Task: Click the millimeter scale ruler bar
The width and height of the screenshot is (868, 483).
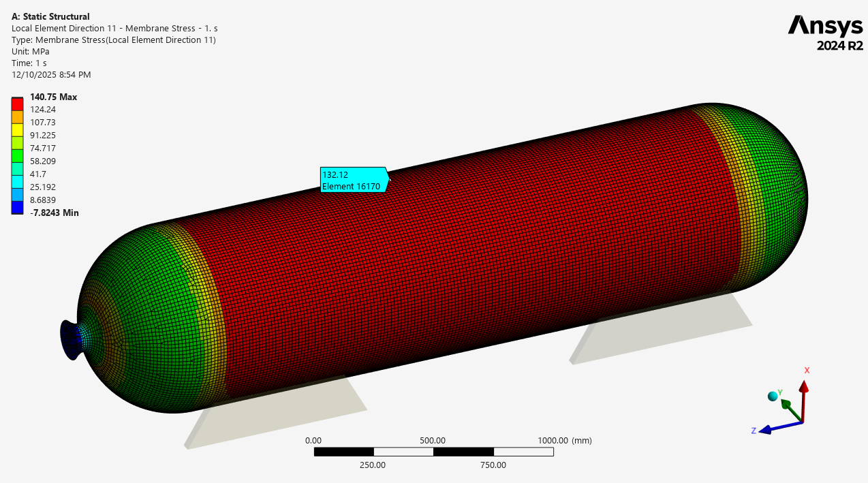Action: (x=433, y=452)
